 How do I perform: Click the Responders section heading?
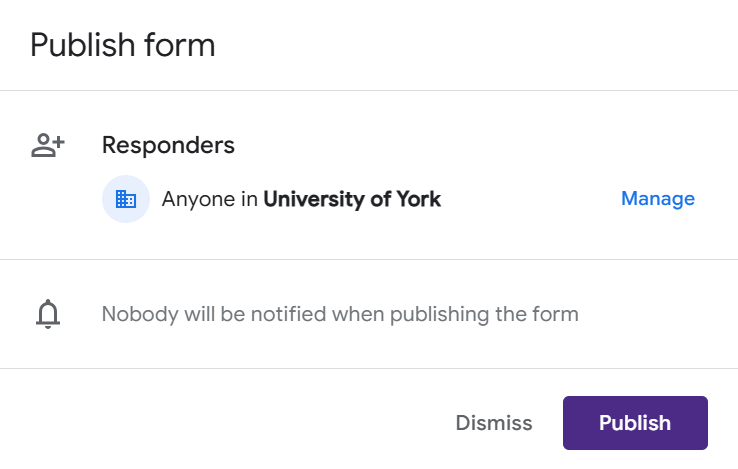(168, 145)
